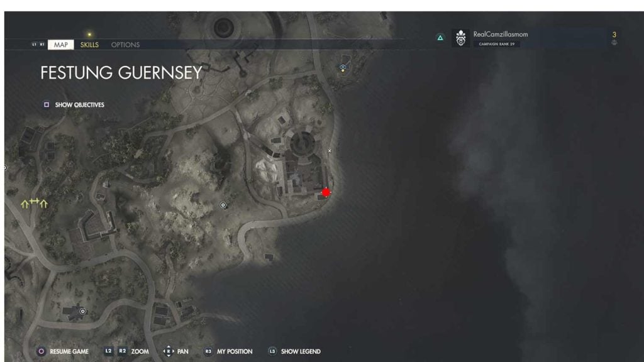Open the OPTIONS tab
This screenshot has height=362, width=644.
(125, 45)
